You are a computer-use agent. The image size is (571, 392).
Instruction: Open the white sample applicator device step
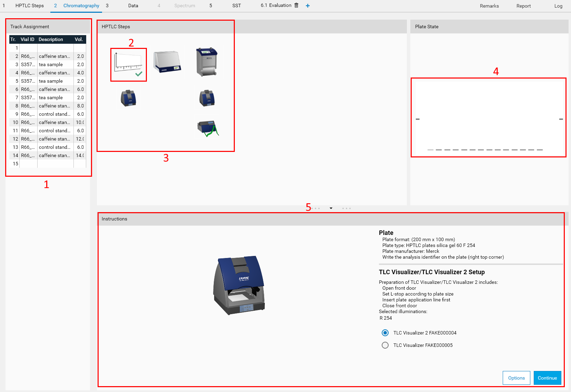click(167, 62)
